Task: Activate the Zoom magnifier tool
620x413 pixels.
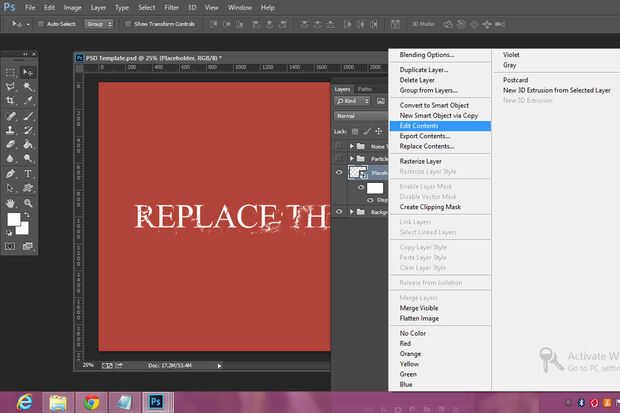Action: pos(28,202)
